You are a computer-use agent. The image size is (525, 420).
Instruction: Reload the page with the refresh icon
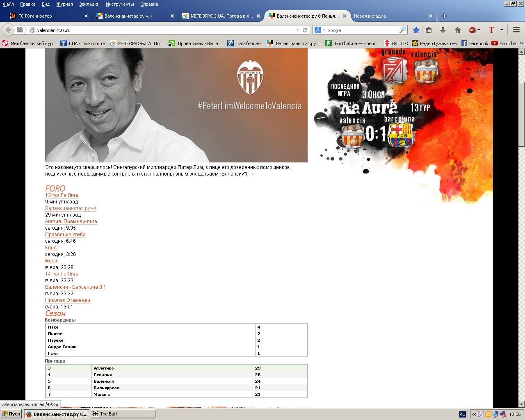[x=305, y=30]
